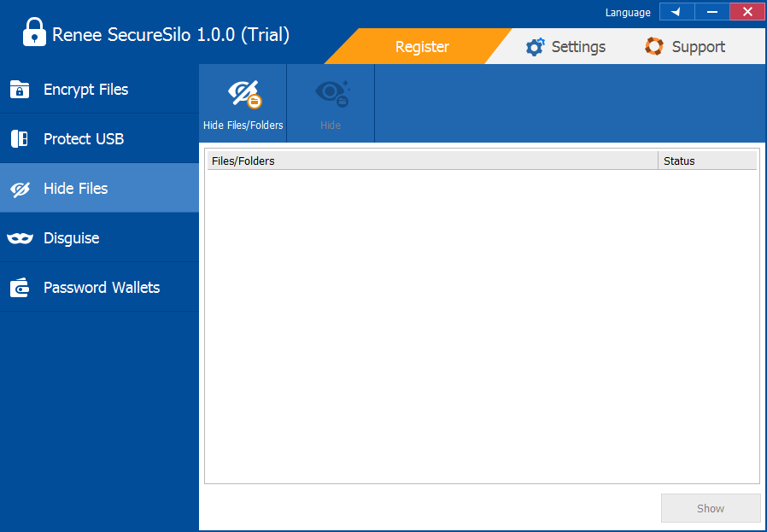Open Disguise using the mask icon
This screenshot has width=767, height=532.
pyautogui.click(x=20, y=238)
